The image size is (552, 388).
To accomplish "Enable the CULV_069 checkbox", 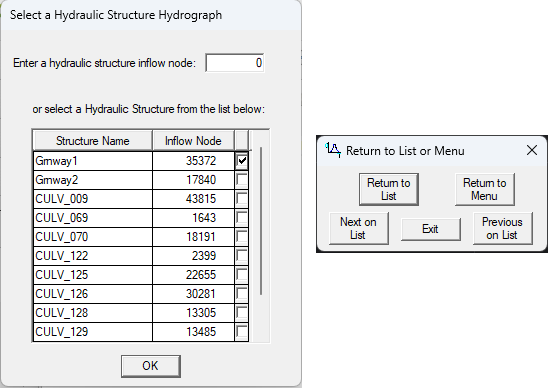I will tap(242, 218).
